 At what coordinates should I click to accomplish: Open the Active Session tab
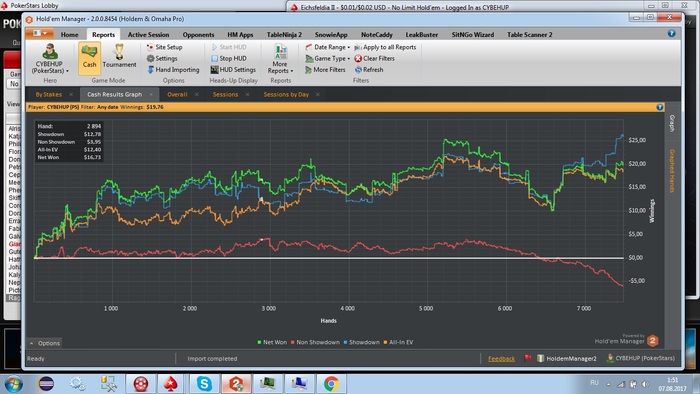tap(149, 34)
